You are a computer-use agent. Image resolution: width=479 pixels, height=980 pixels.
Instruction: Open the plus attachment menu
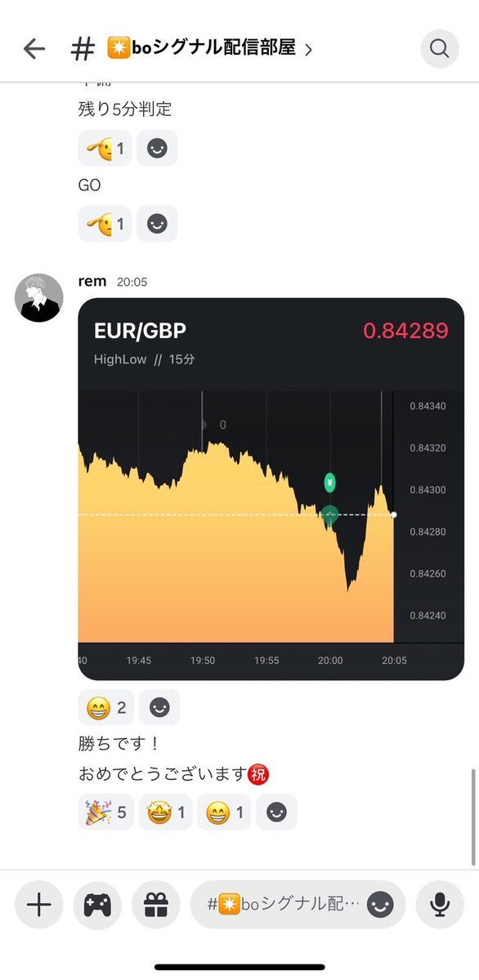click(39, 904)
